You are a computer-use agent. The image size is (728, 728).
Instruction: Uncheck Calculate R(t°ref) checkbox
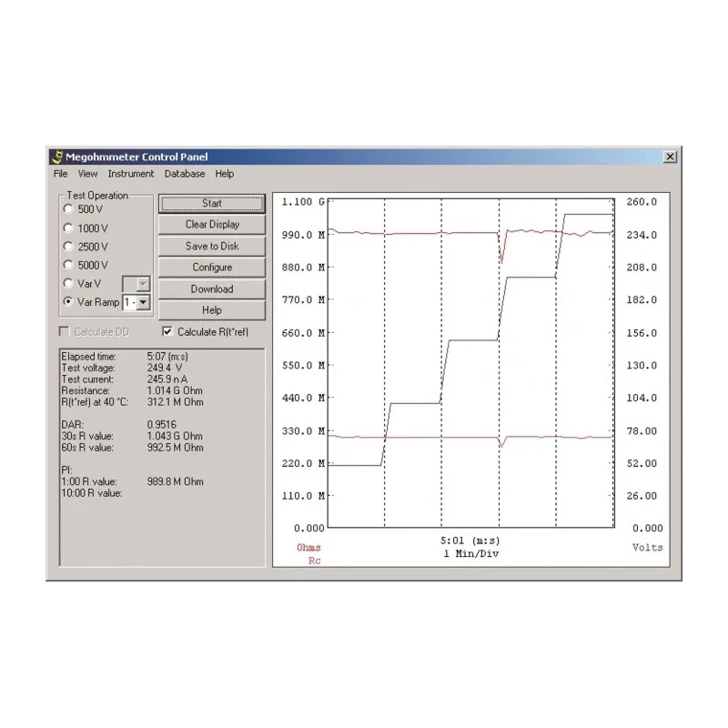pos(167,331)
